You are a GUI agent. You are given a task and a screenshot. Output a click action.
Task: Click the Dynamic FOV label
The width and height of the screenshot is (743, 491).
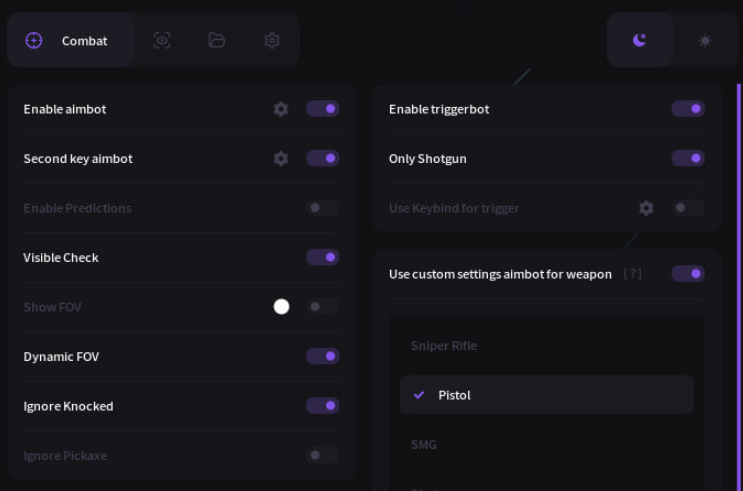(61, 356)
